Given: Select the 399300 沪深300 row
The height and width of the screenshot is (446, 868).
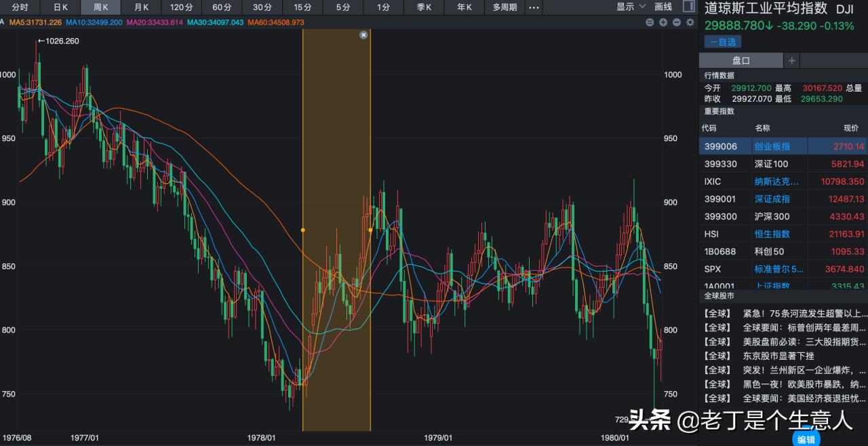Looking at the screenshot, I should point(783,217).
